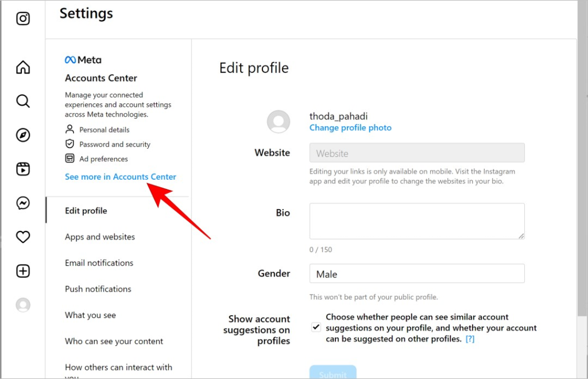
Task: Click the help [?] link for suggestions
Action: tap(470, 339)
